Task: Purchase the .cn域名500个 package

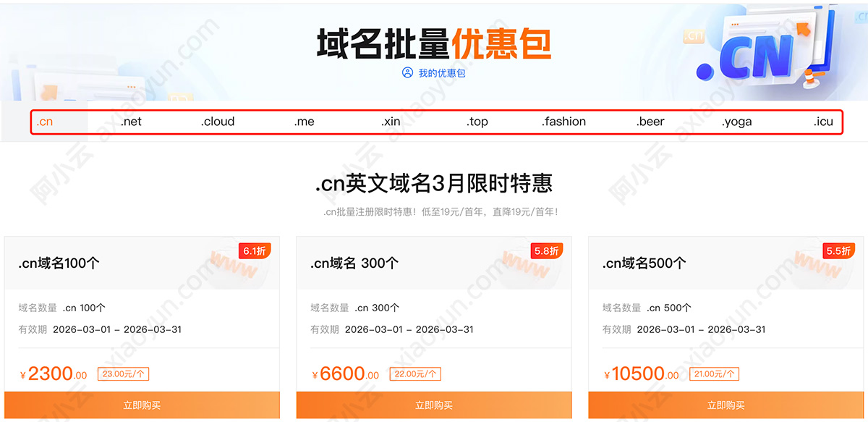Action: coord(726,405)
